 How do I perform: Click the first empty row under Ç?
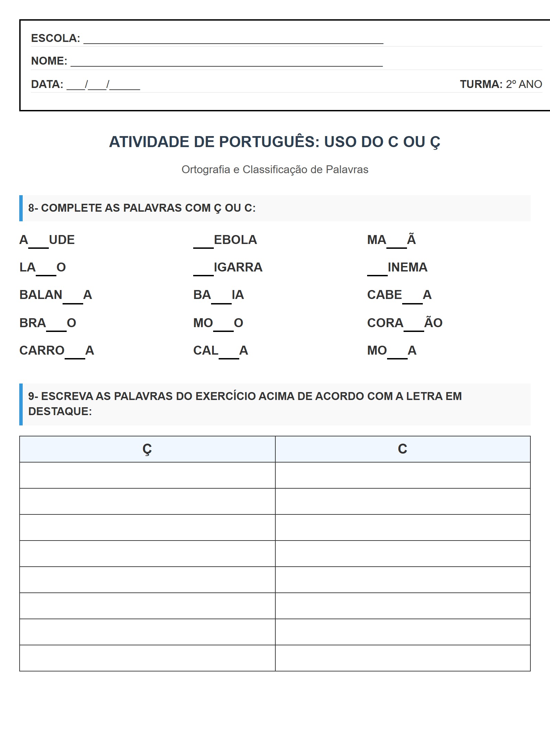coord(147,475)
